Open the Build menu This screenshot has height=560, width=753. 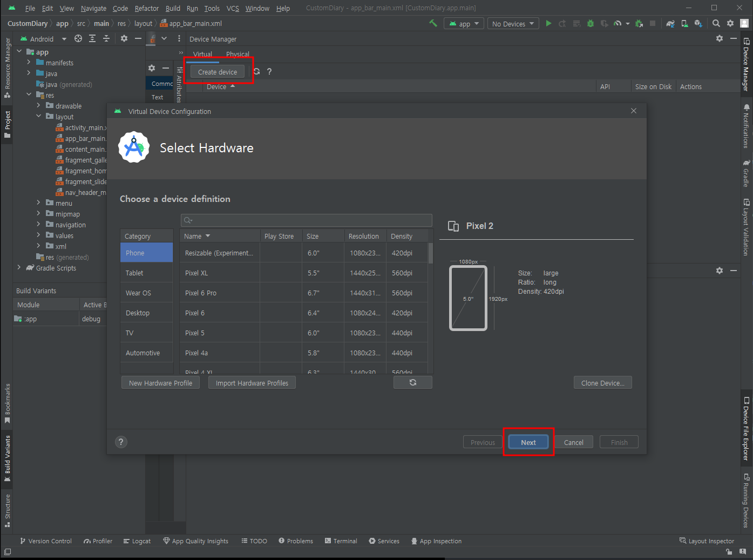[x=173, y=8]
